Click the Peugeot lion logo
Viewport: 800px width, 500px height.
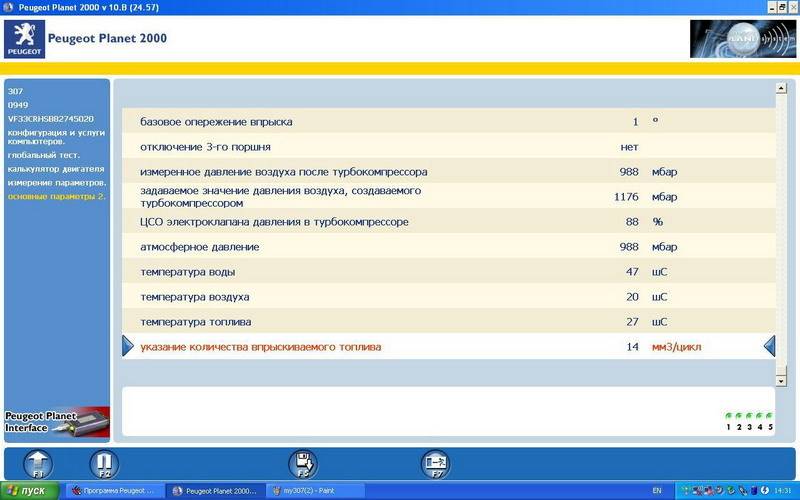point(24,39)
